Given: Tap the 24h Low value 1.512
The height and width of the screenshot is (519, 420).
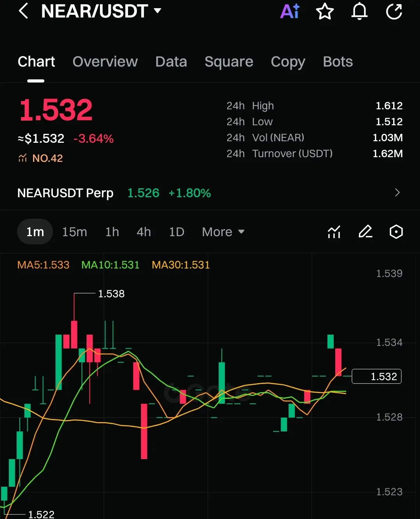Looking at the screenshot, I should (389, 122).
